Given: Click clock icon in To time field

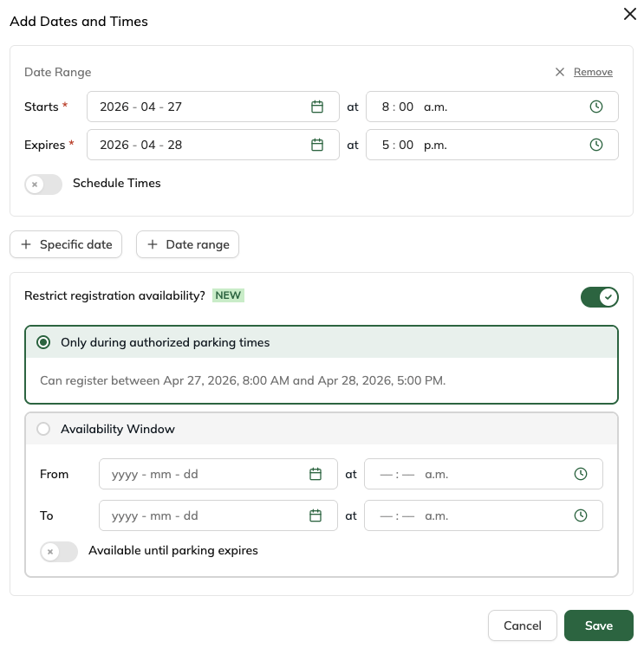Looking at the screenshot, I should [x=581, y=515].
